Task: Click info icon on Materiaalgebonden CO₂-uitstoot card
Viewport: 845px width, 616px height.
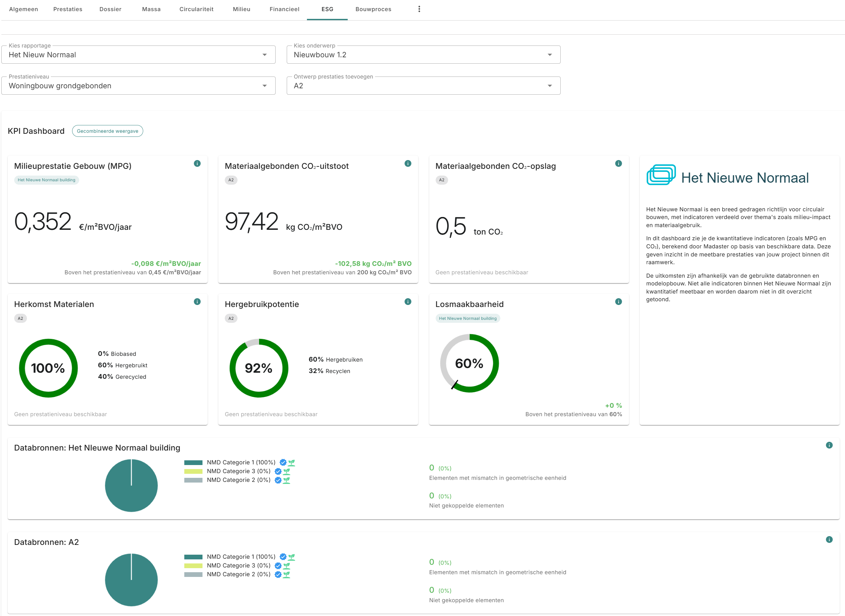Action: [x=408, y=163]
